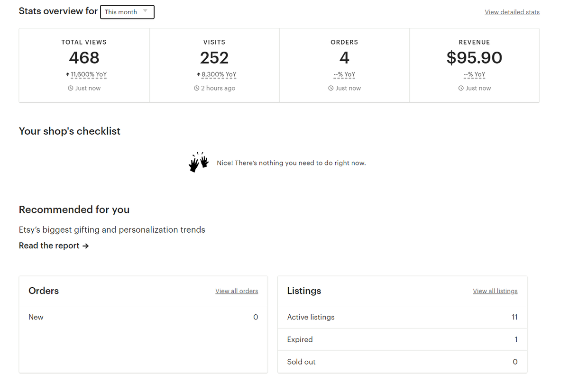Screen dimensions: 569x392
Task: Click the arrow after Read the report
Action: pos(85,246)
